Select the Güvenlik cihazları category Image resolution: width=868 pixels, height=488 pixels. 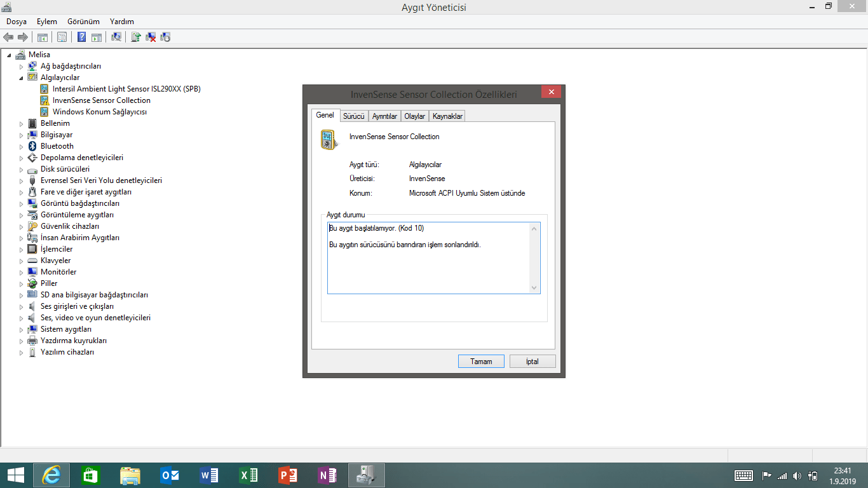point(70,226)
